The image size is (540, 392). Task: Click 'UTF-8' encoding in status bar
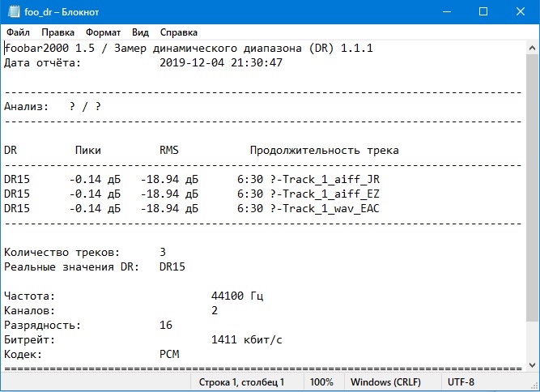[461, 382]
